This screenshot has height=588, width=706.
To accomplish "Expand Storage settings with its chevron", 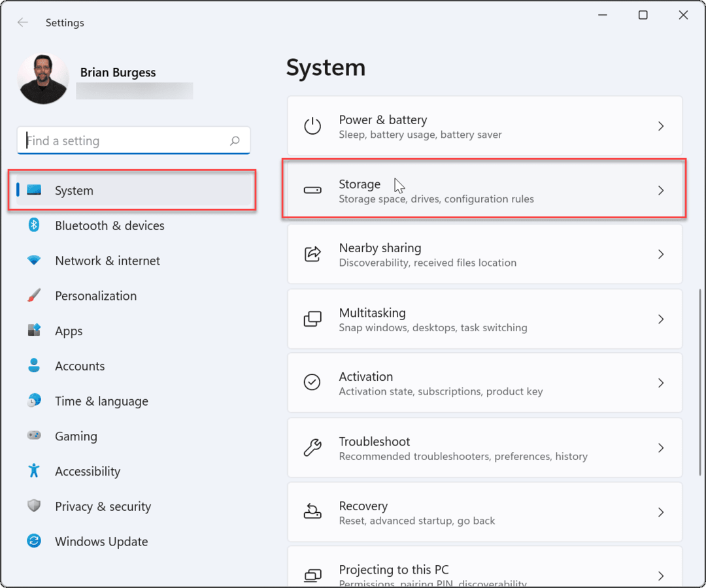I will click(x=661, y=190).
